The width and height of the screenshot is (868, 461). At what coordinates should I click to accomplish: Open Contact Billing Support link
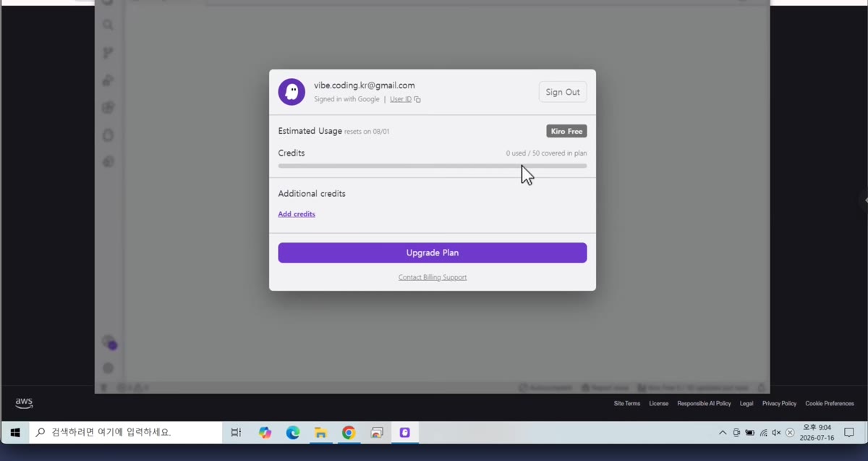pyautogui.click(x=433, y=277)
